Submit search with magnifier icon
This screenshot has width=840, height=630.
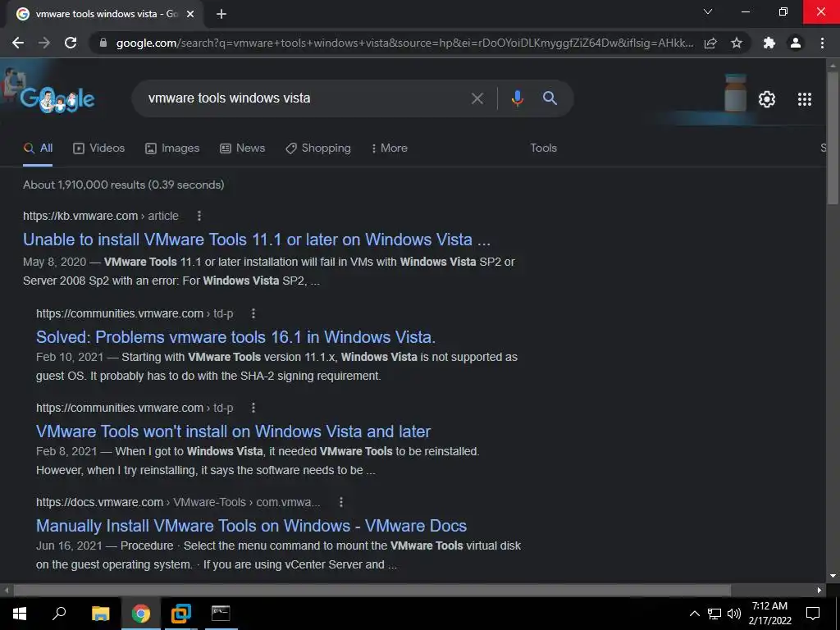tap(550, 98)
